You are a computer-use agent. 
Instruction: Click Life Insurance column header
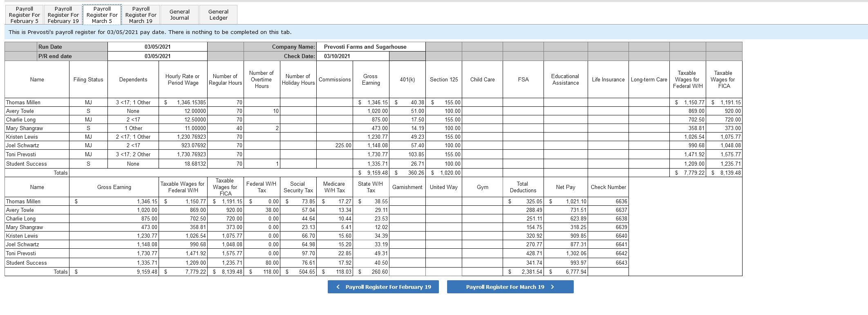tap(608, 79)
